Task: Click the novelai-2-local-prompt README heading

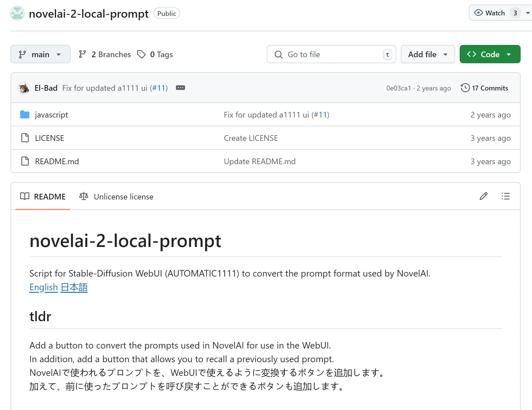Action: (125, 241)
